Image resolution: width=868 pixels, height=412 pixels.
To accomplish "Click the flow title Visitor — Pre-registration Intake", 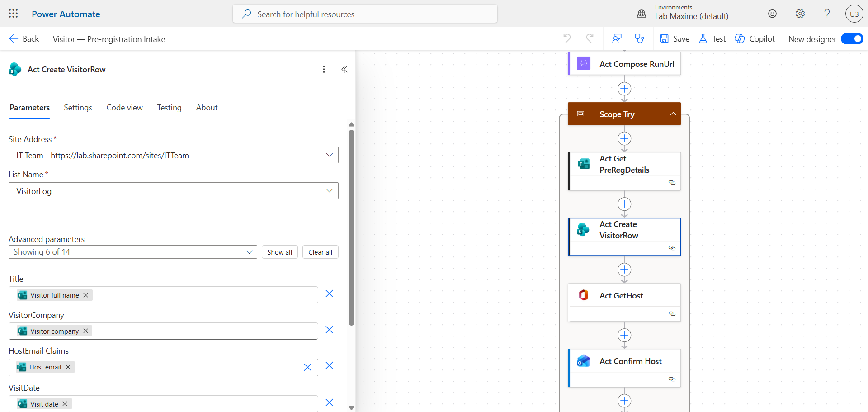I will (x=109, y=39).
